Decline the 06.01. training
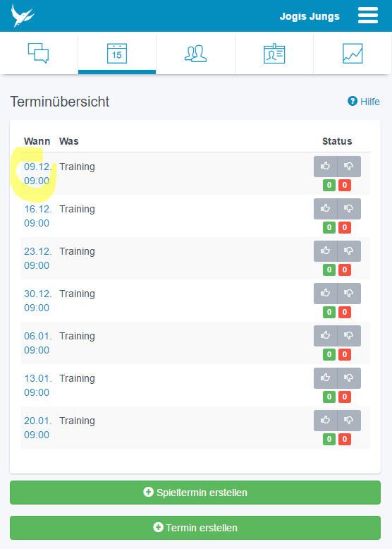 pos(349,336)
